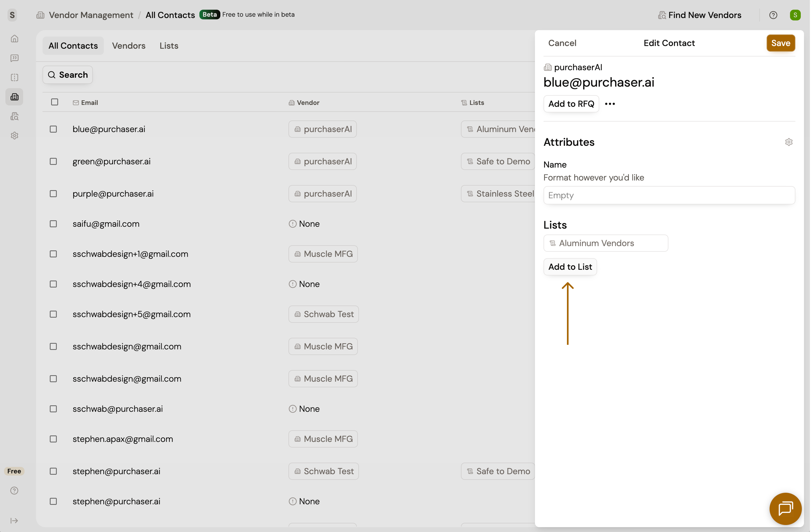This screenshot has width=811, height=532.
Task: Switch to the Lists tab
Action: 169,46
